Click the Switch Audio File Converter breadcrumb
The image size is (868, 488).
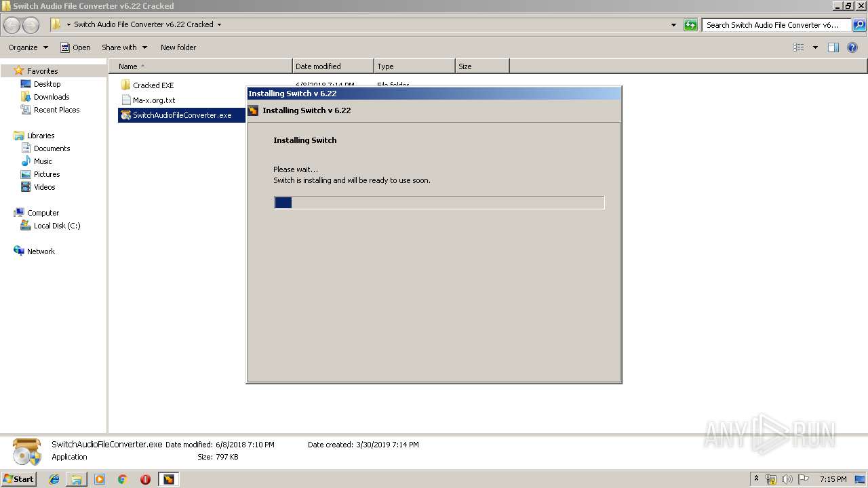[143, 24]
